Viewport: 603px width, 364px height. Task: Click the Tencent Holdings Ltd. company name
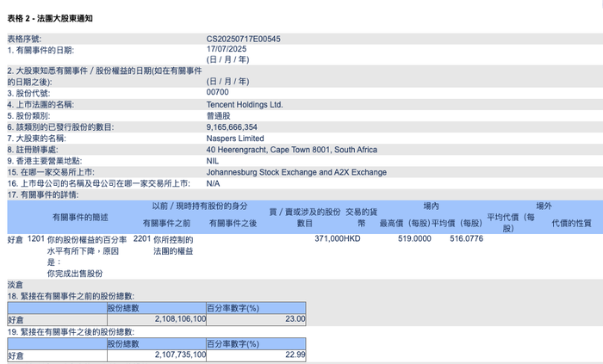(245, 104)
